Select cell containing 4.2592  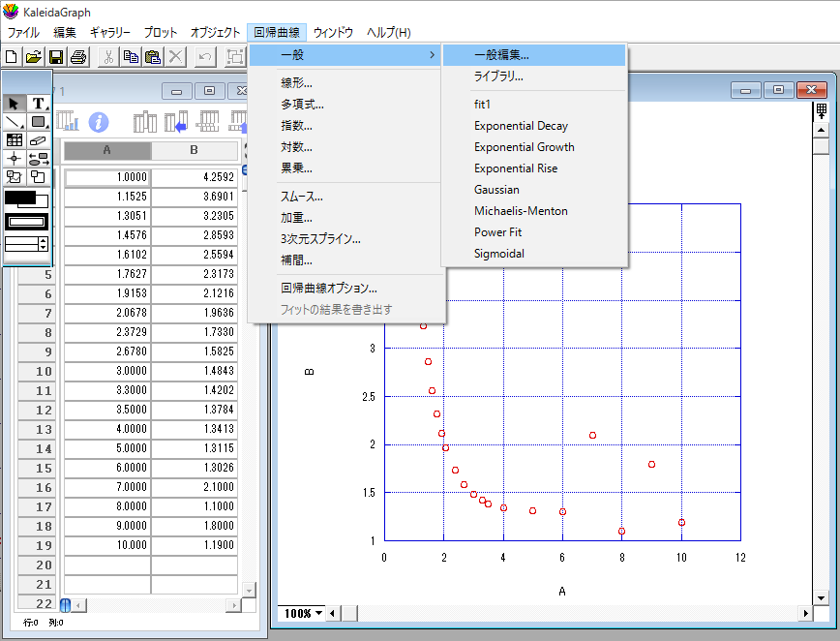coord(194,177)
